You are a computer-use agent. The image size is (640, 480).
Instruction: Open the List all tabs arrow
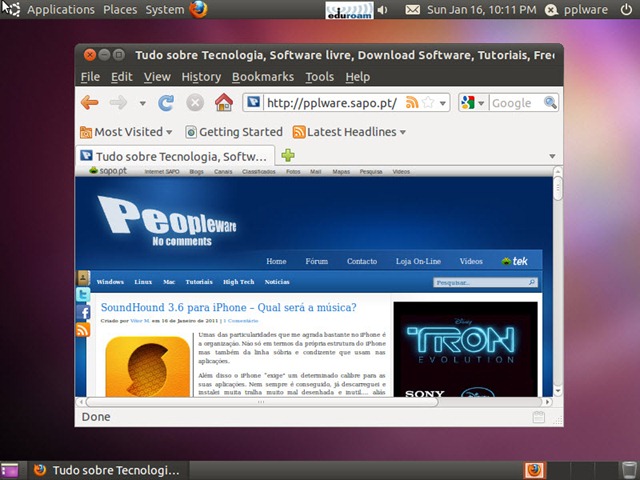point(552,156)
